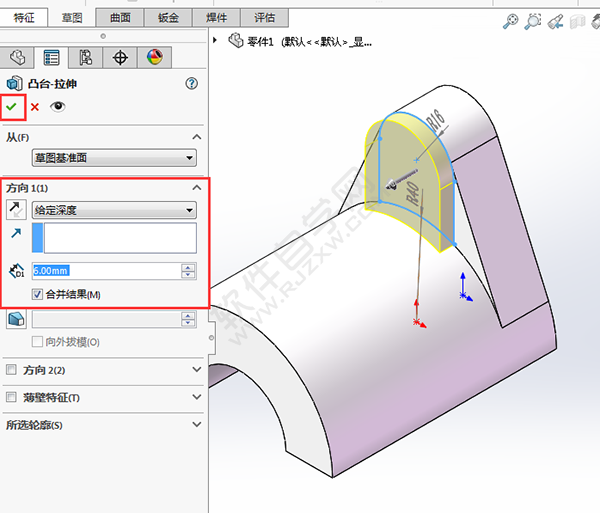
Task: Click the R16 dimension on model
Action: [437, 121]
